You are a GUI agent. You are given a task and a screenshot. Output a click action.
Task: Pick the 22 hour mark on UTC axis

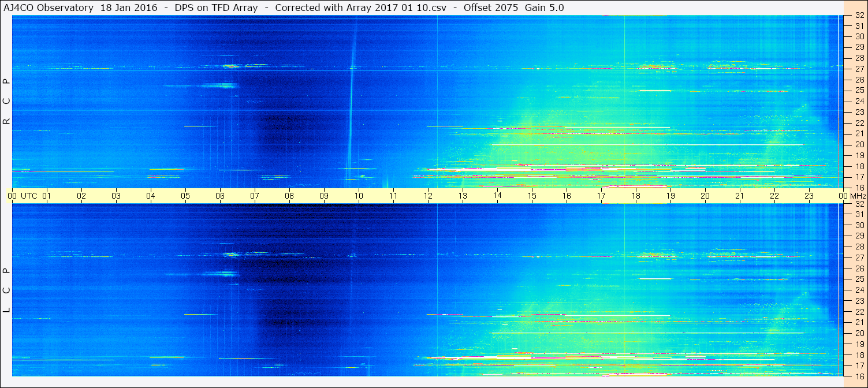coord(774,196)
